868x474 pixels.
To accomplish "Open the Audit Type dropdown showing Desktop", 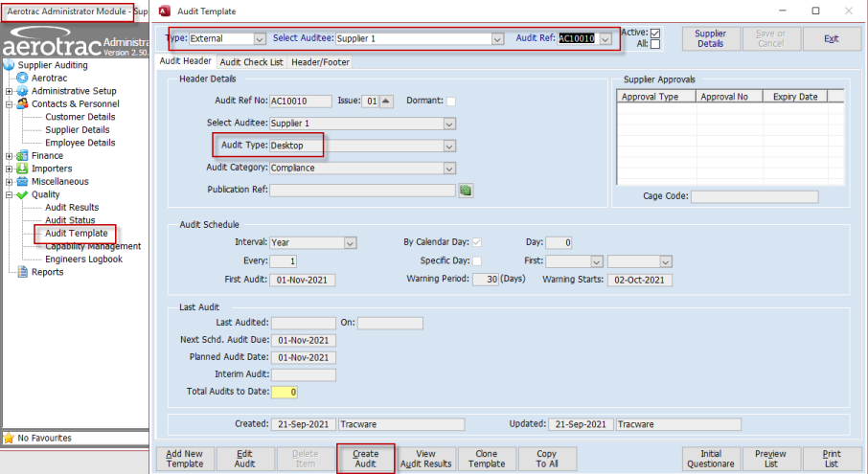I will coord(449,146).
